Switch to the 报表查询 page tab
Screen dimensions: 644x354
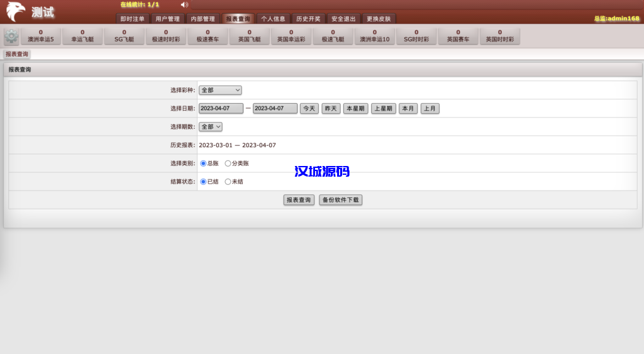coord(17,55)
